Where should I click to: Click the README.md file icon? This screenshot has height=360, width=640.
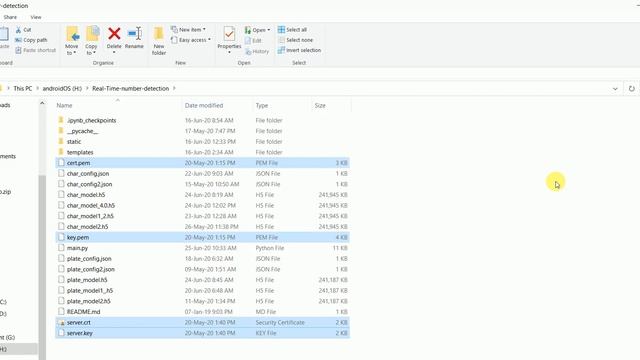click(x=61, y=311)
